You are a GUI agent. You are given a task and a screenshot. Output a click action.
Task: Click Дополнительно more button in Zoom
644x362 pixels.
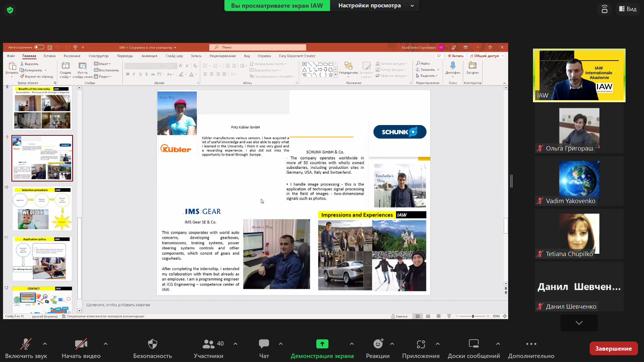(x=531, y=349)
